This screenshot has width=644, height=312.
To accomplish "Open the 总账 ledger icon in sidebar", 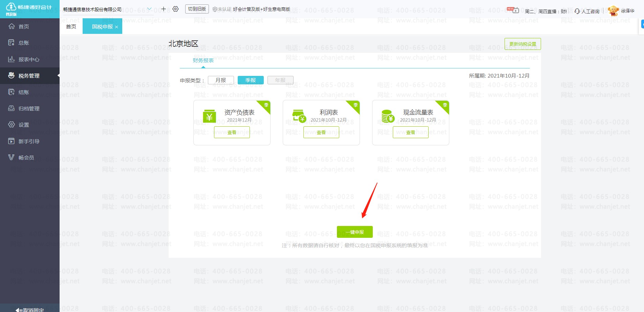I will pos(12,43).
